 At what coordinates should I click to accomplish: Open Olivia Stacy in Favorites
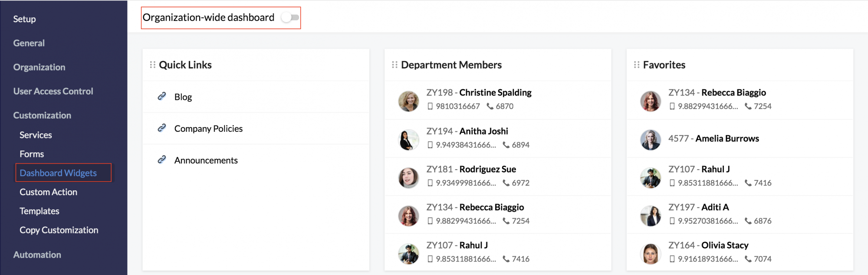[x=725, y=245]
